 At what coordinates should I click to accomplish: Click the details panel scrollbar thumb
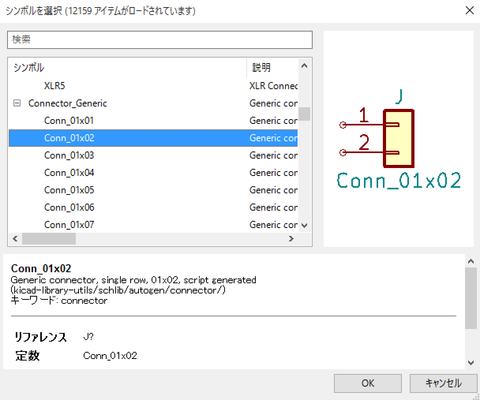(471, 298)
